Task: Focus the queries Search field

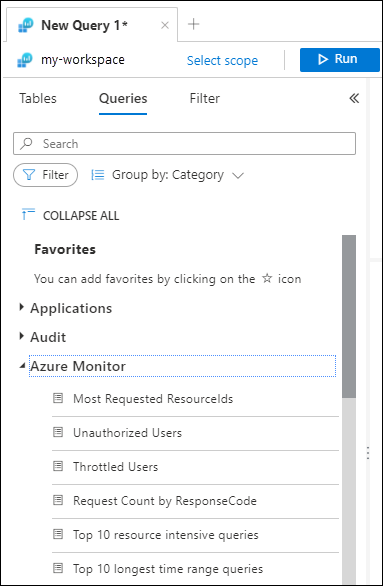Action: [184, 144]
